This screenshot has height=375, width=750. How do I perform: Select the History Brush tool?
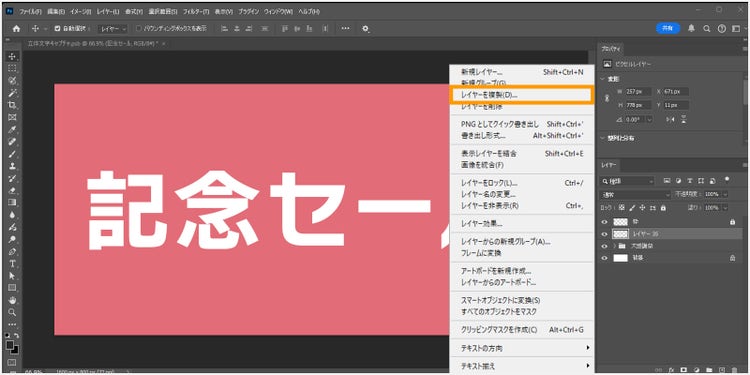[x=12, y=178]
